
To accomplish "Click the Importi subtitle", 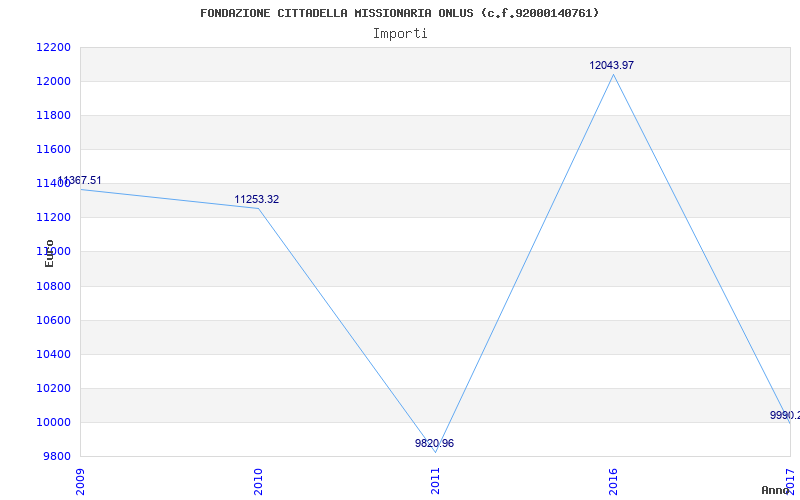I will tap(400, 34).
